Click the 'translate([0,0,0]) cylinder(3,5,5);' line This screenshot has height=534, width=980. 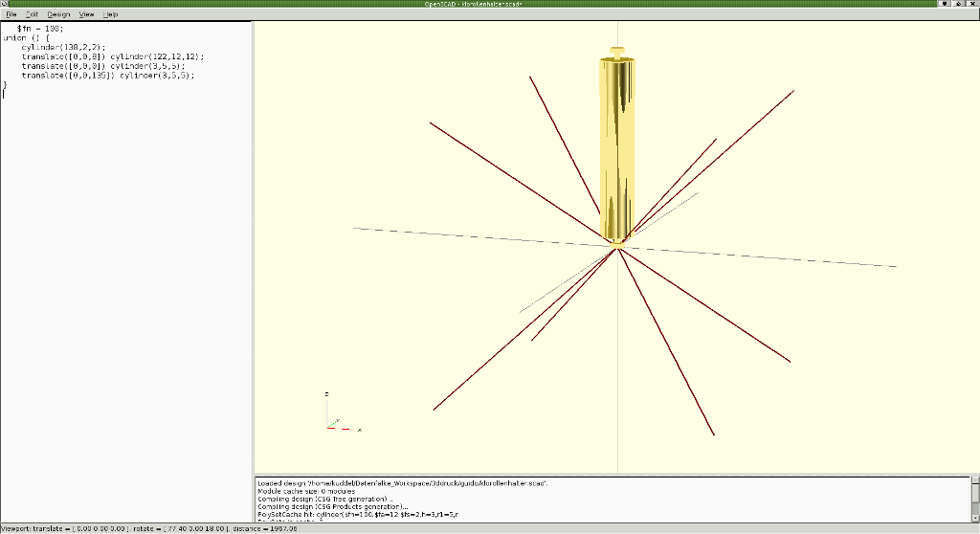(x=103, y=66)
